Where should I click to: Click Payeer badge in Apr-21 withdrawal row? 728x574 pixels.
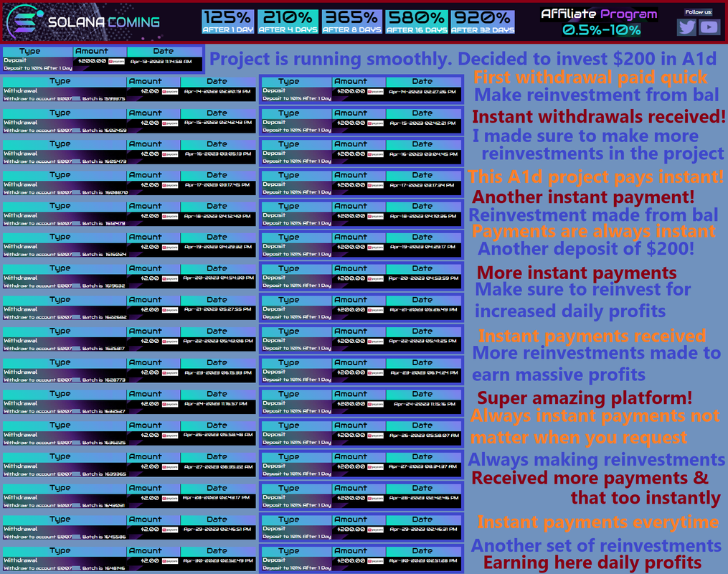coord(170,310)
